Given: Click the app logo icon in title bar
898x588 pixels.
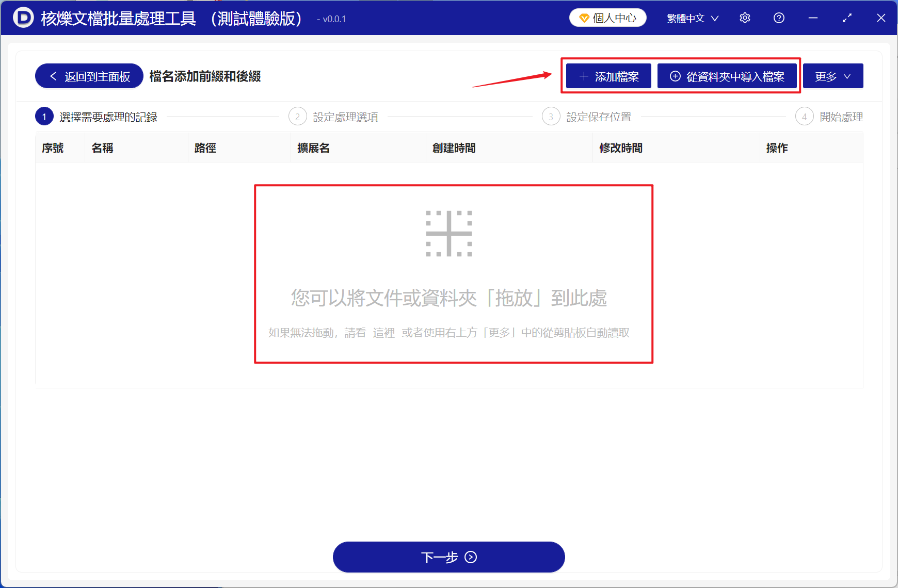Looking at the screenshot, I should [23, 18].
